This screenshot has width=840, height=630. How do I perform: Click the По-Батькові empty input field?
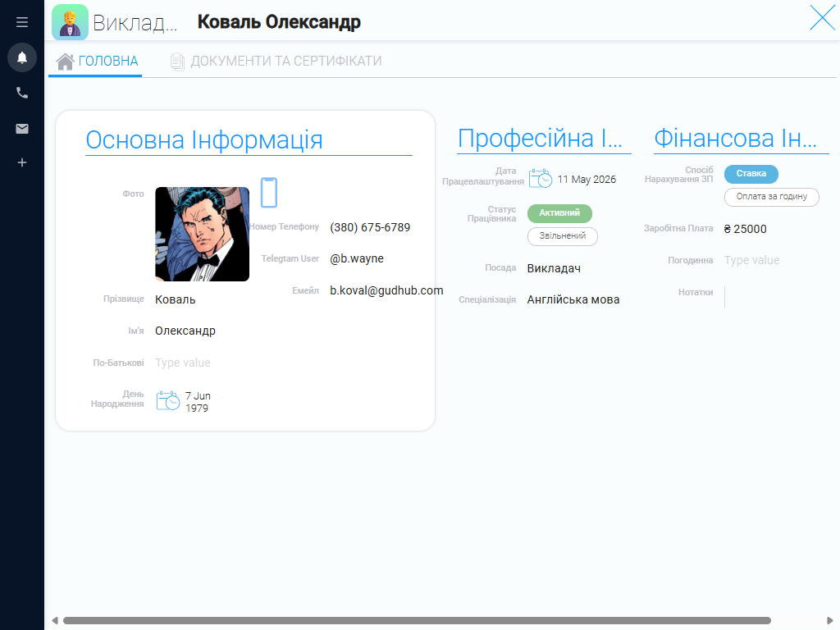pyautogui.click(x=183, y=363)
